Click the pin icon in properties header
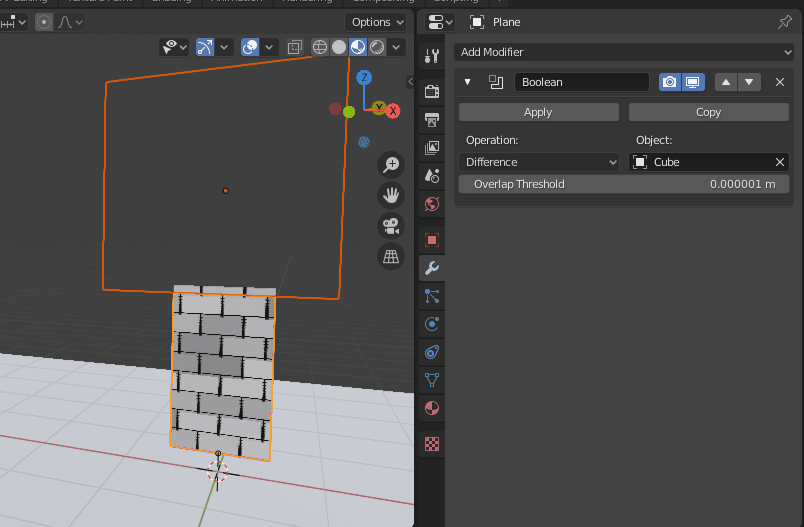This screenshot has width=804, height=527. (x=785, y=22)
